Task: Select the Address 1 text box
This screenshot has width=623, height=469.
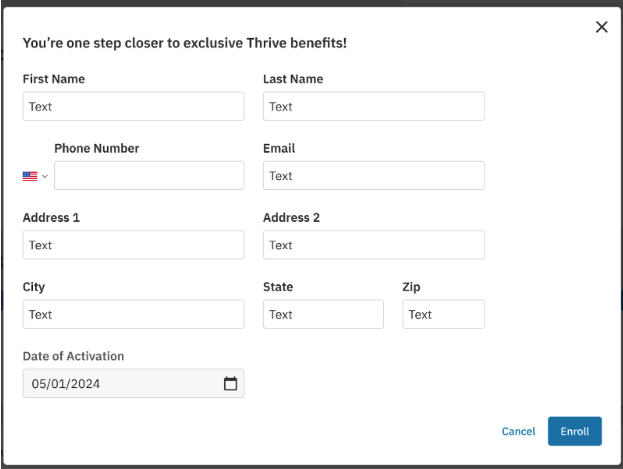Action: click(x=134, y=245)
